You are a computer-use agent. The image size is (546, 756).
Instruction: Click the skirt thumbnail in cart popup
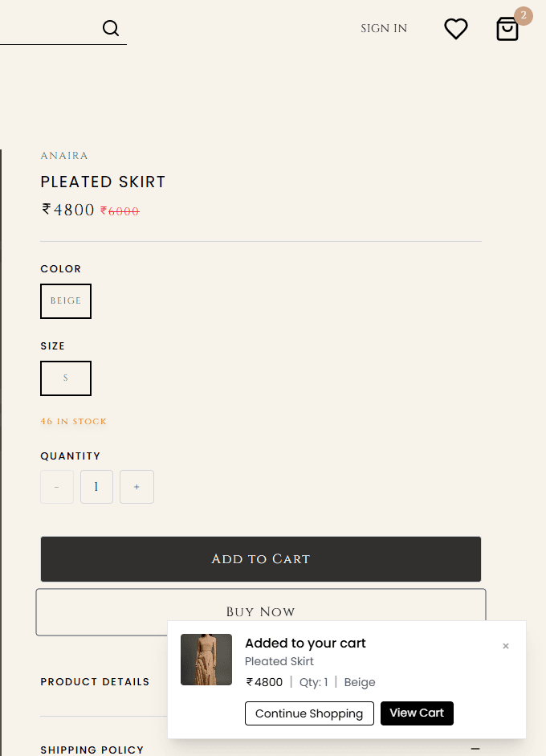tap(206, 660)
